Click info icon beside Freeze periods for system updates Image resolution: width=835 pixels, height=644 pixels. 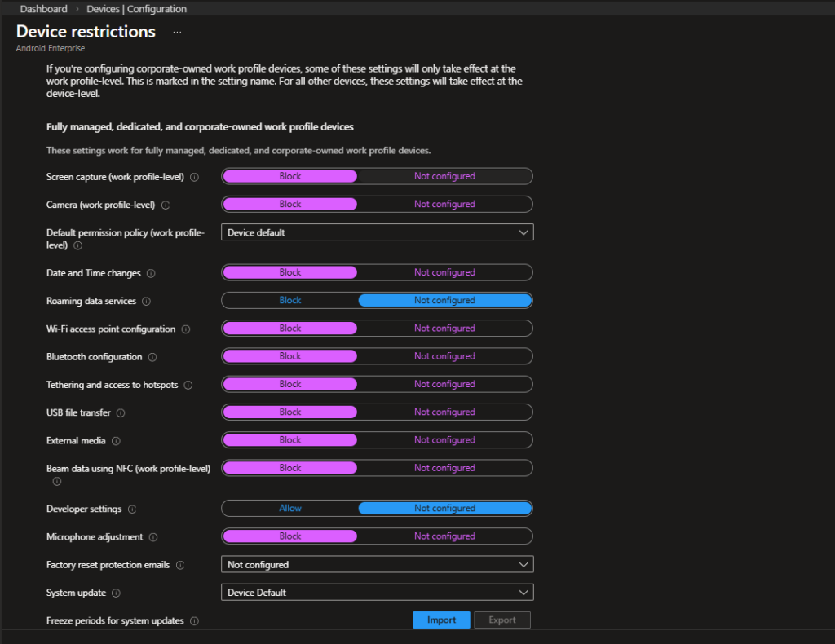pyautogui.click(x=194, y=621)
